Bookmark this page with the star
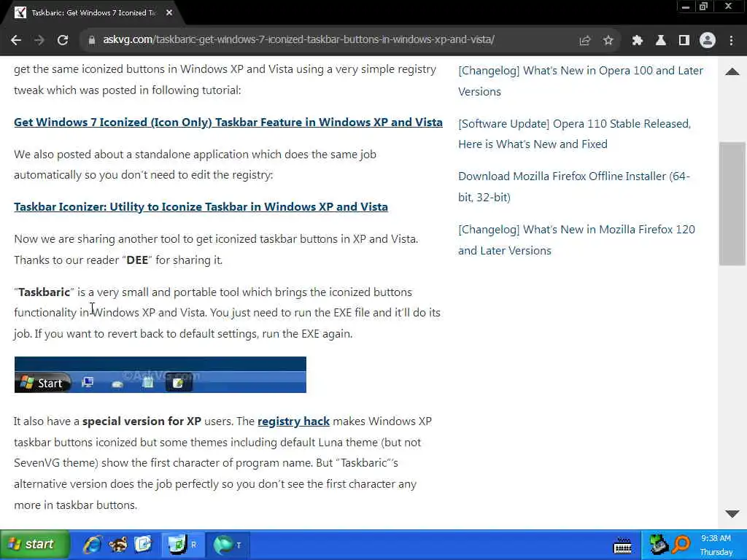Viewport: 747px width, 560px height. tap(608, 41)
